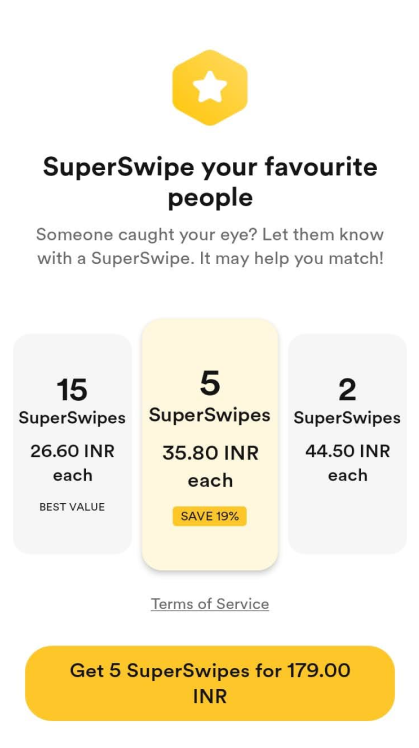419x748 pixels.
Task: Tap the yellow hexagon SuperSwipe star icon
Action: [x=210, y=88]
